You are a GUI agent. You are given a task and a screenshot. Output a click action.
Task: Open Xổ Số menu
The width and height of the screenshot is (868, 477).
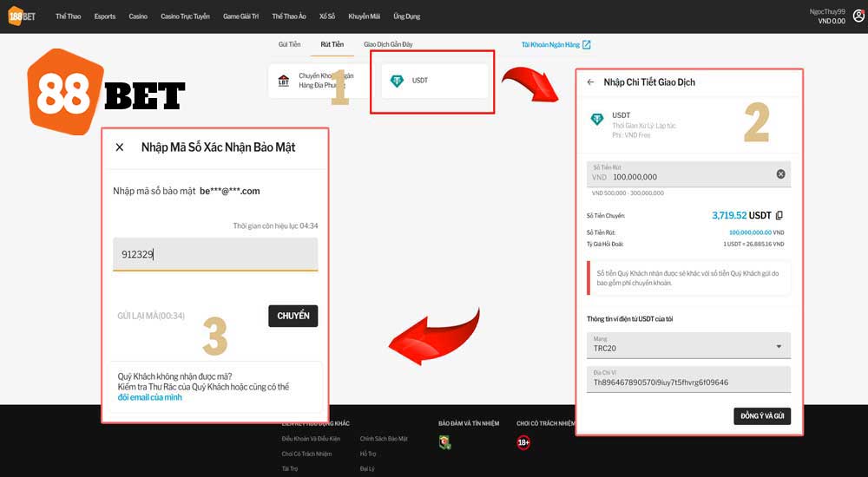327,16
